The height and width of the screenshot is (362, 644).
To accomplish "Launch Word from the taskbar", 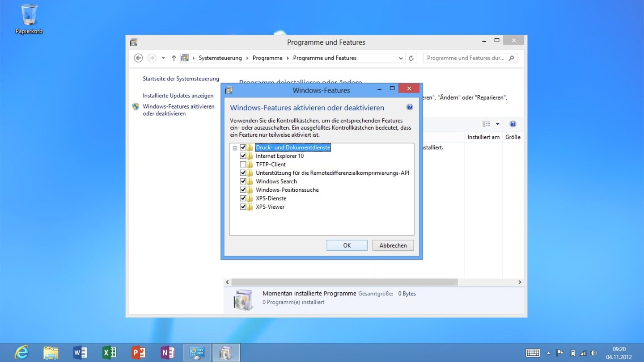I will tap(80, 353).
